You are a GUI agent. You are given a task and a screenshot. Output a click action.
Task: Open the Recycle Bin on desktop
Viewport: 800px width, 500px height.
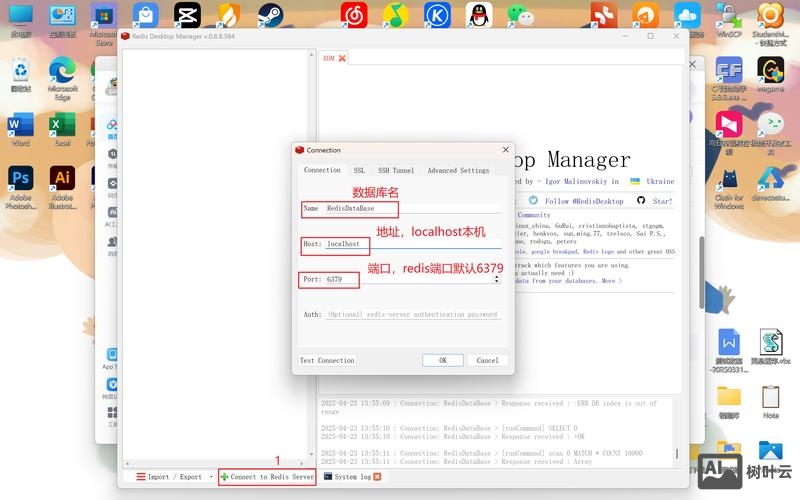pos(20,74)
